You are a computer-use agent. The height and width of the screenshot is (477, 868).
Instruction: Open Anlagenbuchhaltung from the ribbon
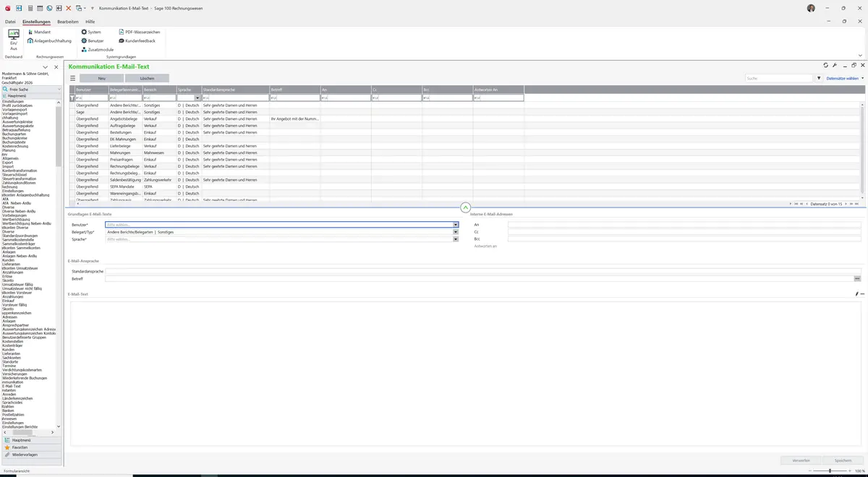pyautogui.click(x=49, y=40)
